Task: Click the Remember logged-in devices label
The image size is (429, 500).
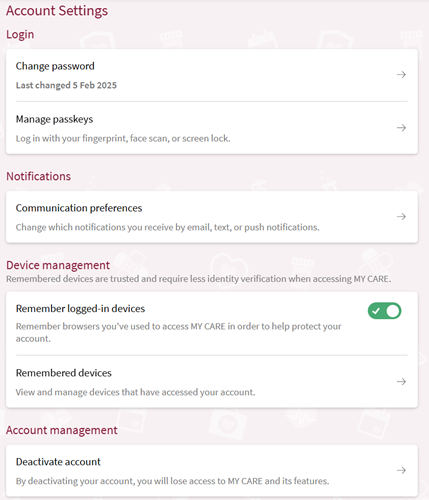Action: (80, 309)
